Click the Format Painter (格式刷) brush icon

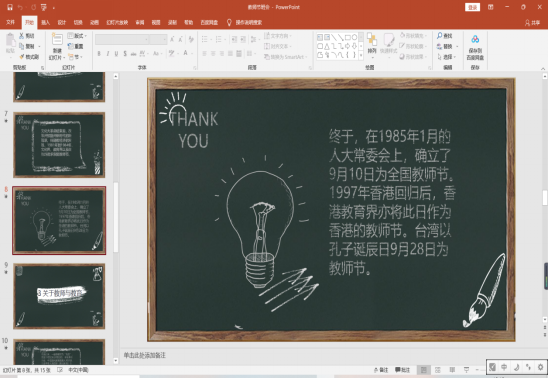(22, 57)
